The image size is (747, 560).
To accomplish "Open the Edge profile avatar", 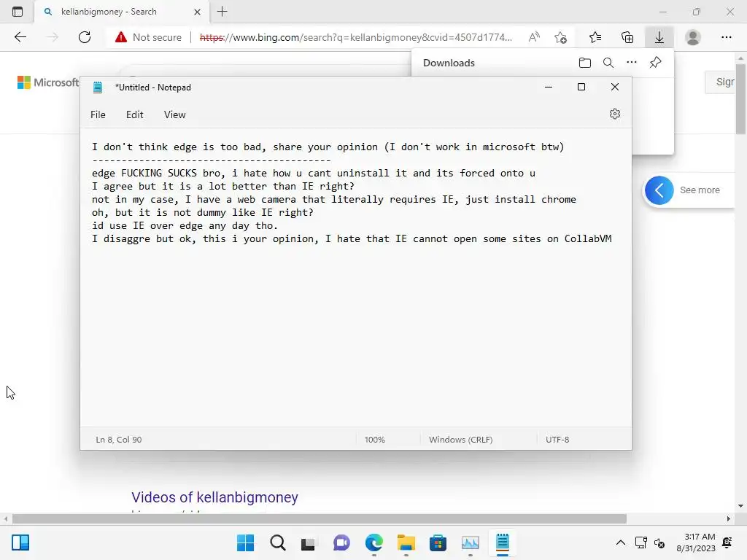I will tap(693, 37).
